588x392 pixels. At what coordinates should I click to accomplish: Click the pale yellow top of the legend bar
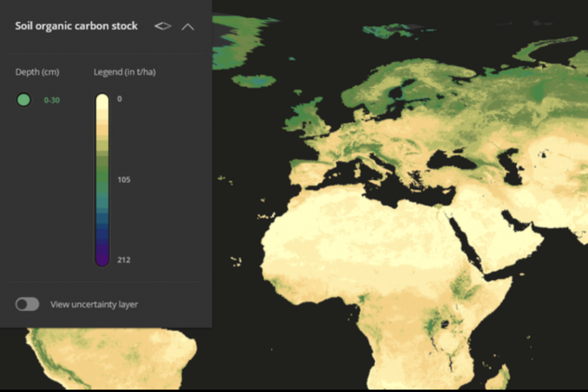(102, 102)
